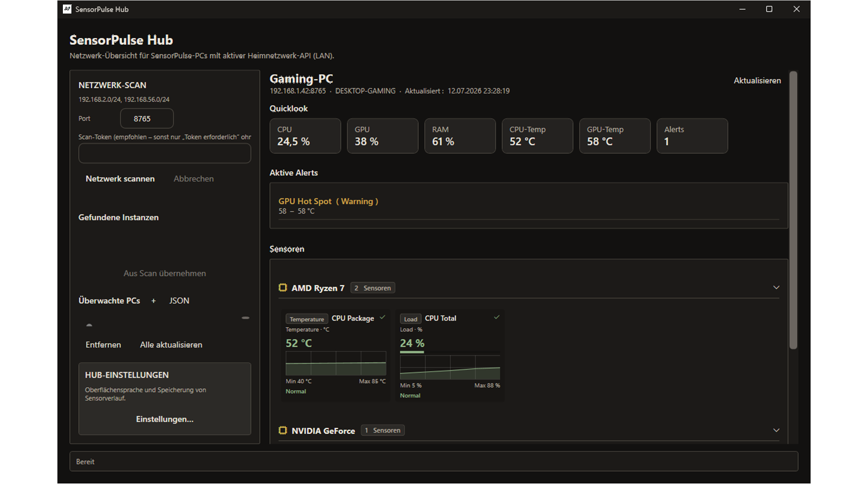This screenshot has height=488, width=868.
Task: Collapse the AMD Ryzen 7 sensor group
Action: point(776,288)
